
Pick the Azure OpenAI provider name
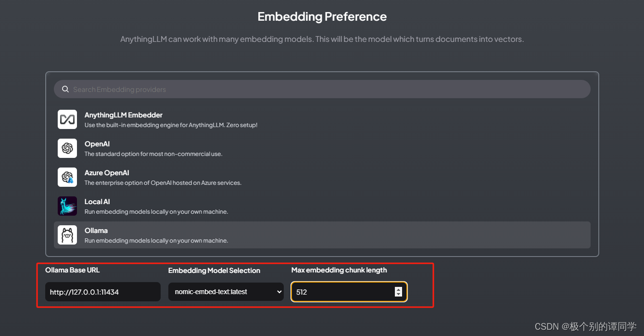[x=107, y=173]
